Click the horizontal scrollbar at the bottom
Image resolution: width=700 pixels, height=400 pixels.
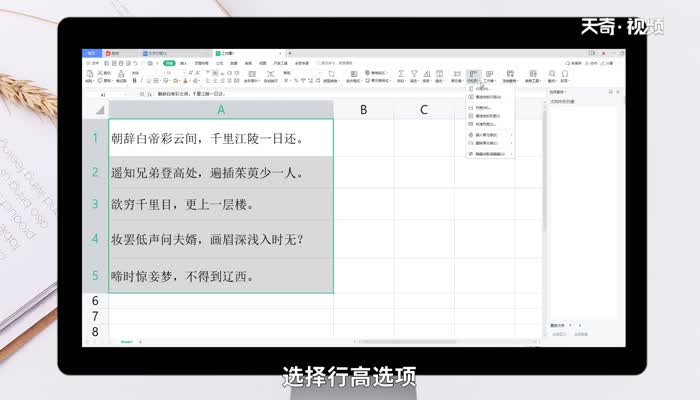[x=408, y=342]
